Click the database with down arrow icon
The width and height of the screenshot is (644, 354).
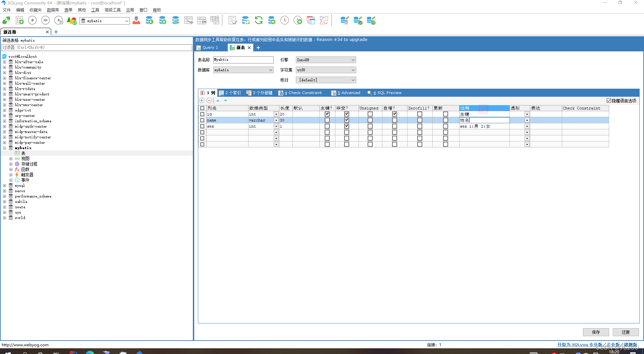149,20
